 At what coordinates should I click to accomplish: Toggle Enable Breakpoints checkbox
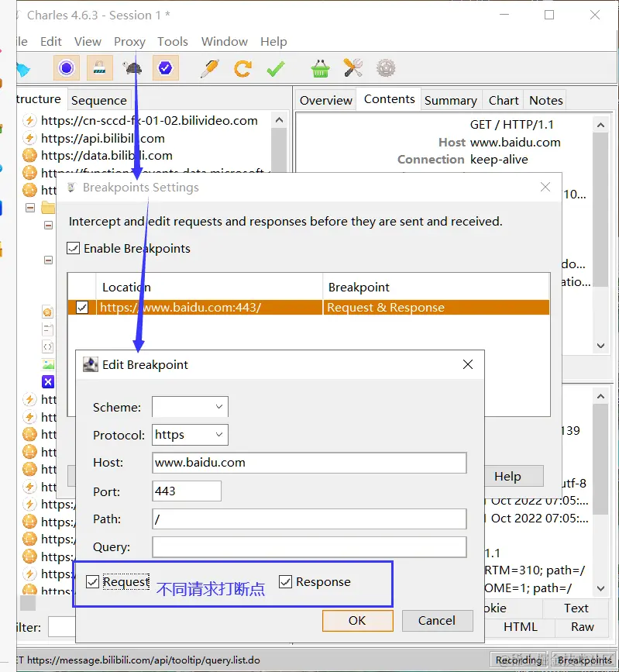(74, 248)
